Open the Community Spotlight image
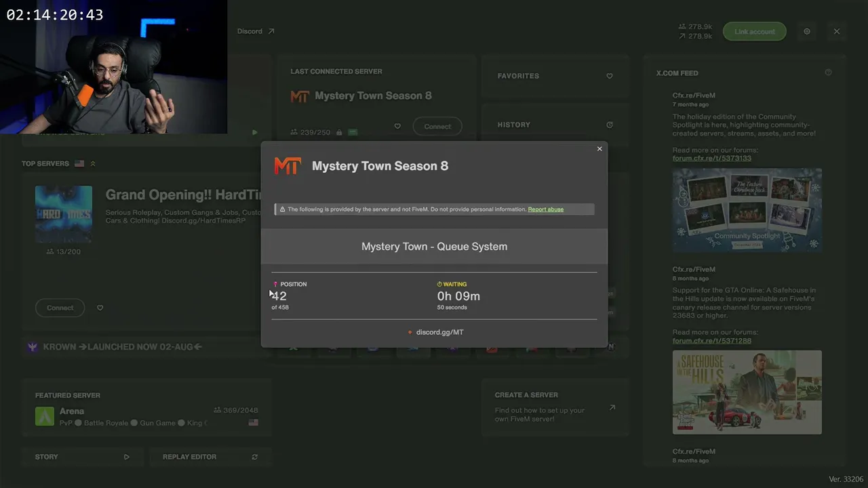This screenshot has height=488, width=868. (x=747, y=210)
